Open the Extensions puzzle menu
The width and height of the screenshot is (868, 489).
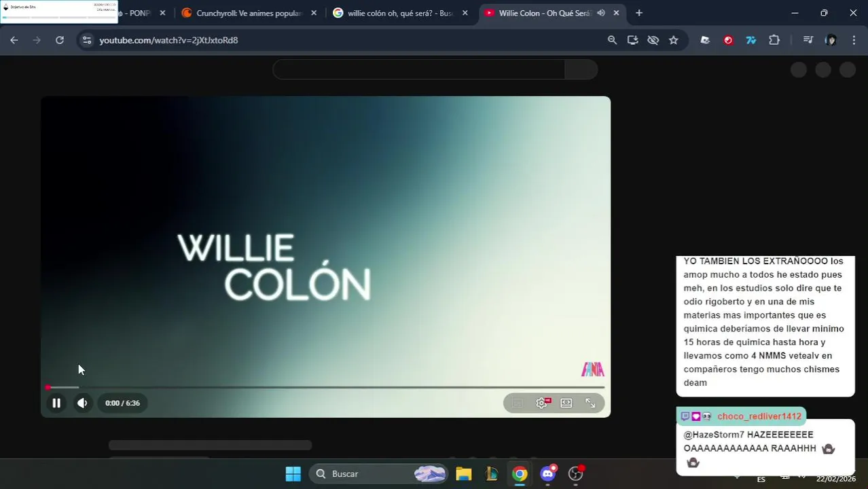coord(774,40)
